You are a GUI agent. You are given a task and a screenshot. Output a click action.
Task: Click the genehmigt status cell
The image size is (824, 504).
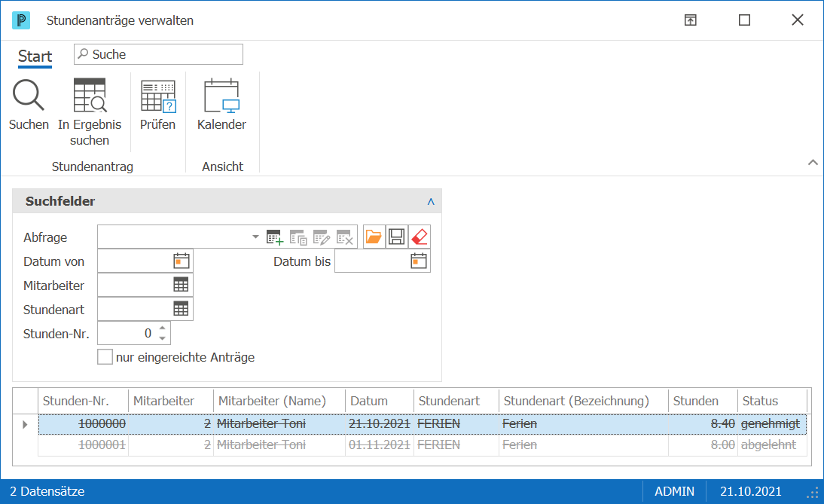(771, 424)
